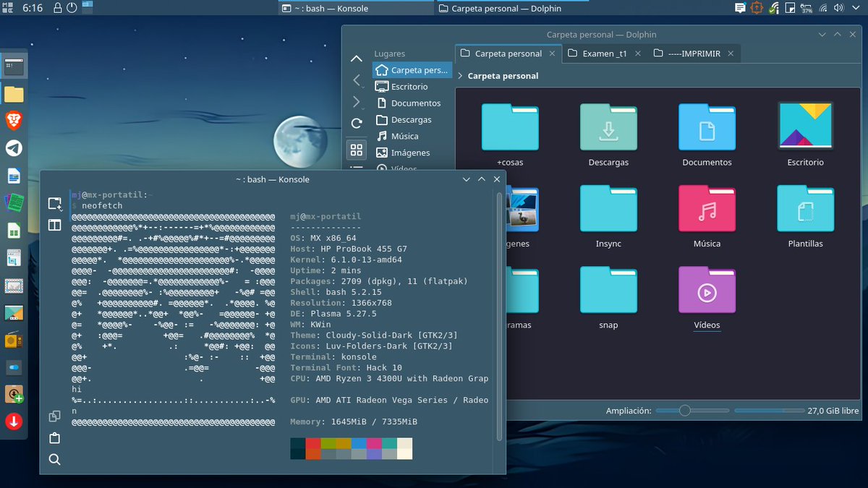
Task: Switch to the -----IMPRIMIR tab
Action: click(694, 53)
